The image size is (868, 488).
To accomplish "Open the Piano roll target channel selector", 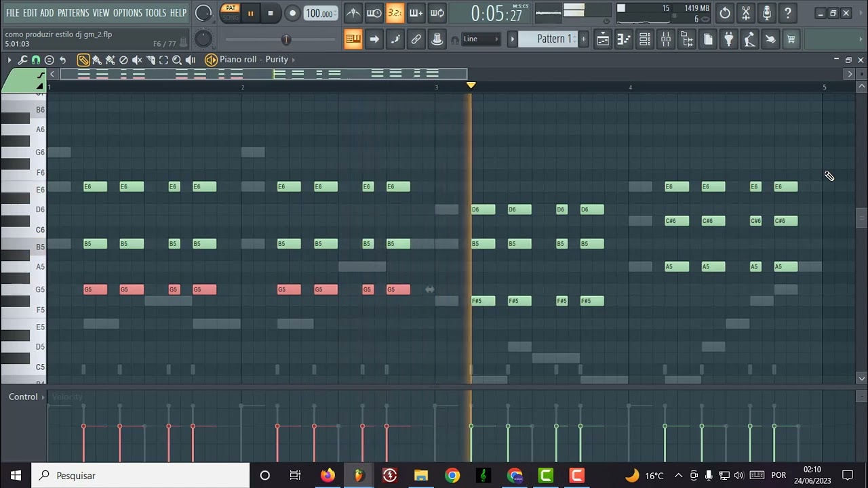I will click(254, 60).
